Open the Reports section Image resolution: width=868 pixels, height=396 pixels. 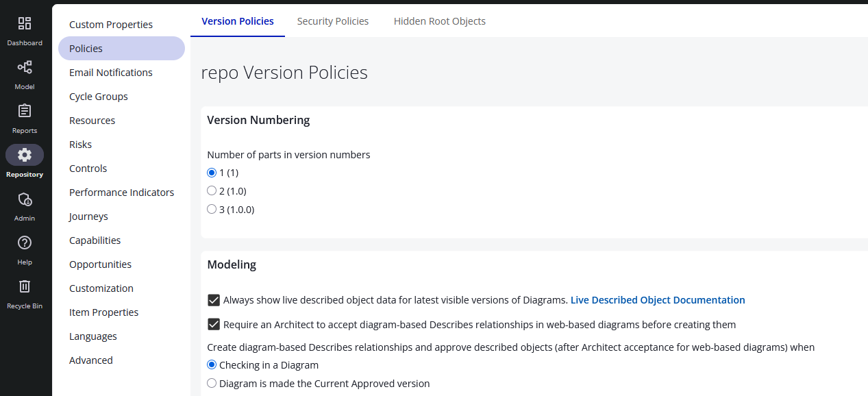pos(25,116)
